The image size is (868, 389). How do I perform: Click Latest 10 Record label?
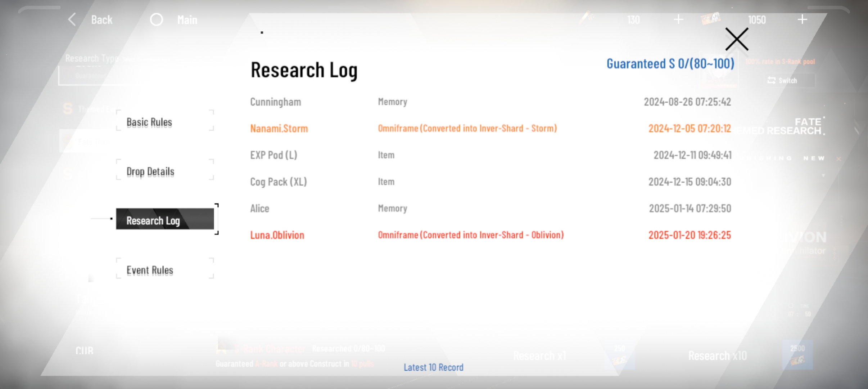pos(434,367)
